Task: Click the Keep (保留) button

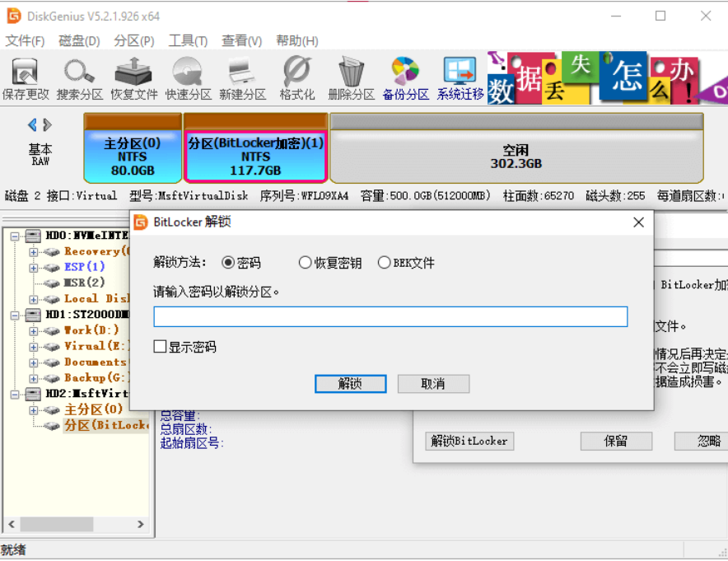Action: (x=616, y=442)
